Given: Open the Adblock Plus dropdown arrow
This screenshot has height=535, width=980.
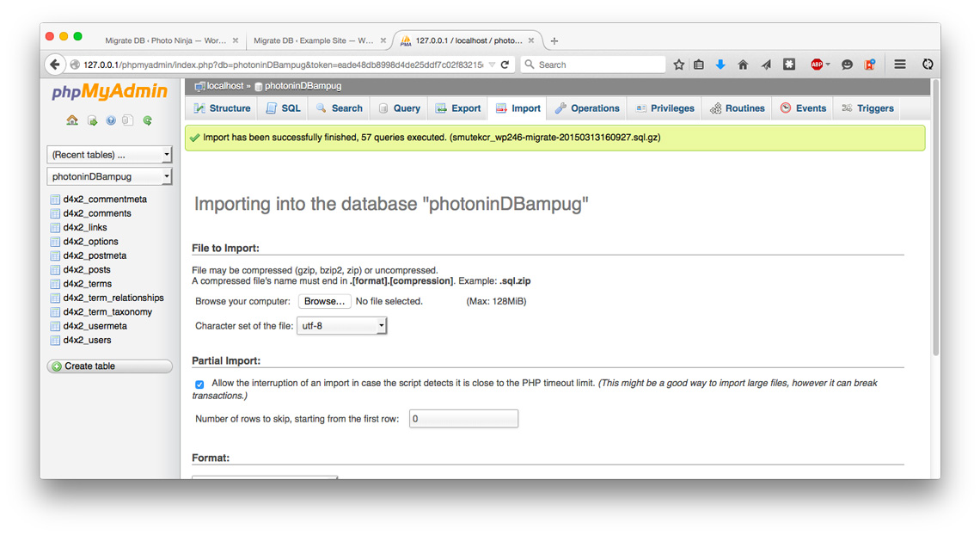Looking at the screenshot, I should point(828,65).
